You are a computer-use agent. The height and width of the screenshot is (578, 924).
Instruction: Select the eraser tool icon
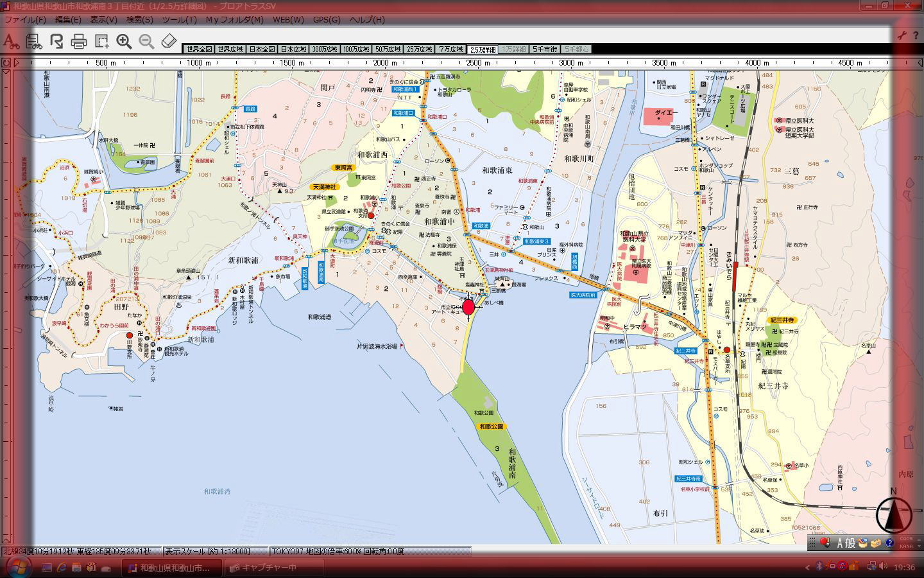tap(168, 42)
